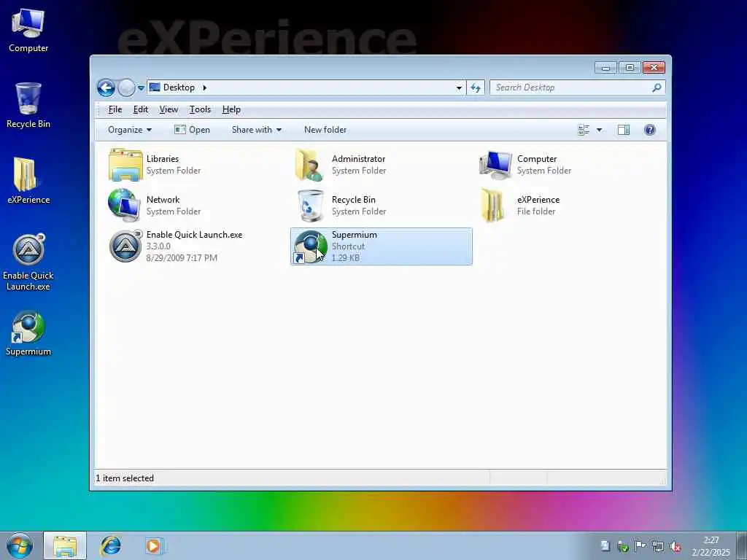747x560 pixels.
Task: Open the View menu
Action: (x=169, y=109)
